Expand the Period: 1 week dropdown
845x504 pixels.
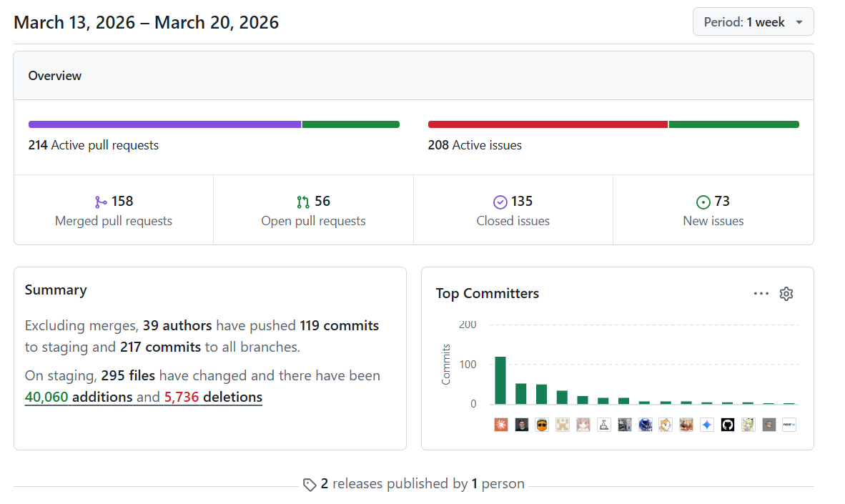pos(753,22)
